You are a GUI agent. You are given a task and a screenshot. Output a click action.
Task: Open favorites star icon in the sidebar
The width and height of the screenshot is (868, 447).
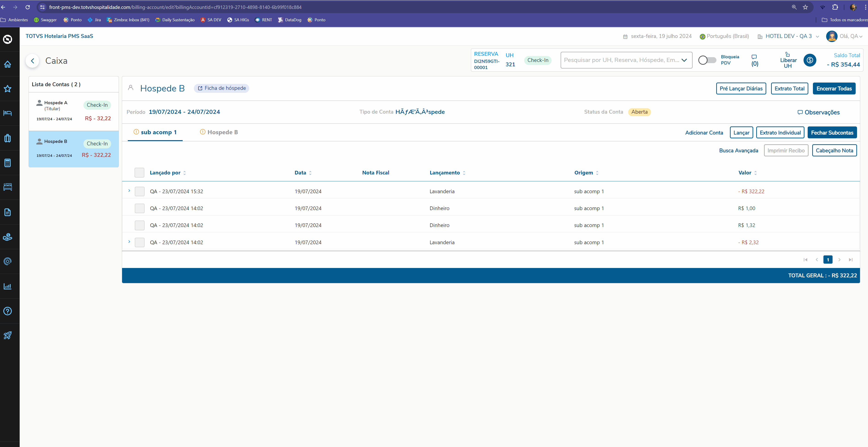(x=7, y=89)
